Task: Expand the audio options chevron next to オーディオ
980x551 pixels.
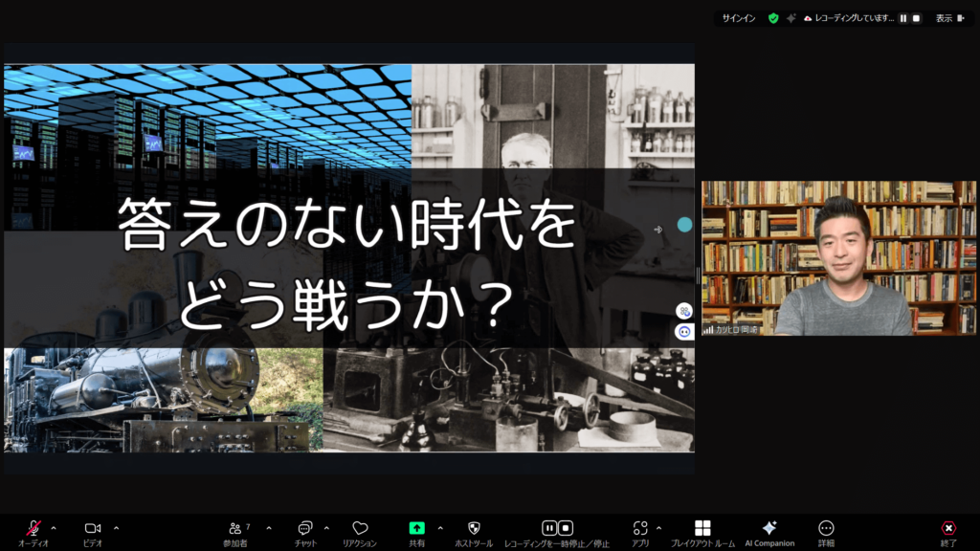Action: [x=54, y=527]
